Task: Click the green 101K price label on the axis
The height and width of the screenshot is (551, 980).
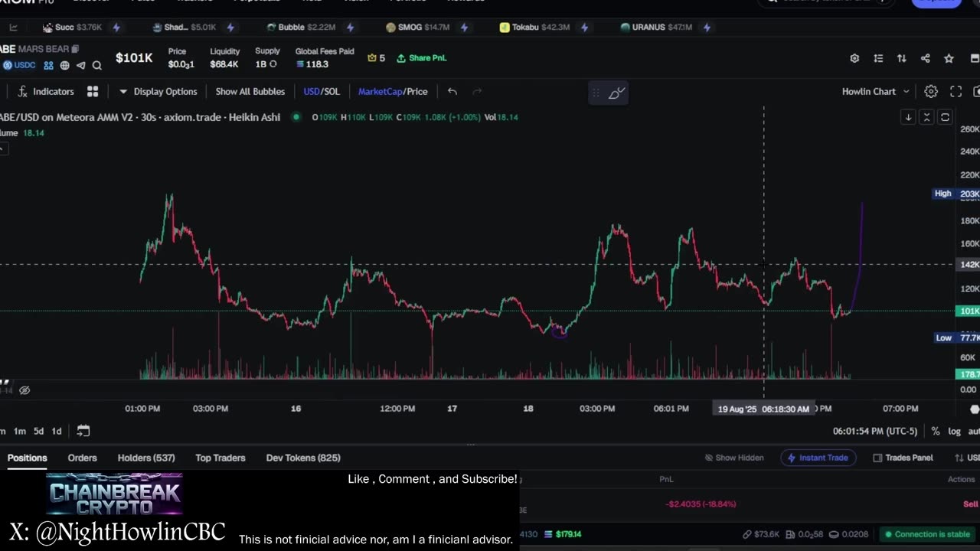Action: click(x=969, y=311)
